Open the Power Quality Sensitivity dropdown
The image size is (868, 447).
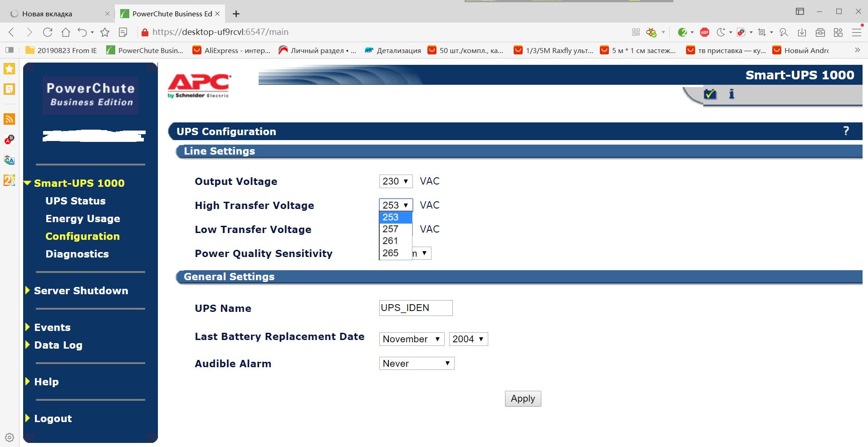(422, 253)
